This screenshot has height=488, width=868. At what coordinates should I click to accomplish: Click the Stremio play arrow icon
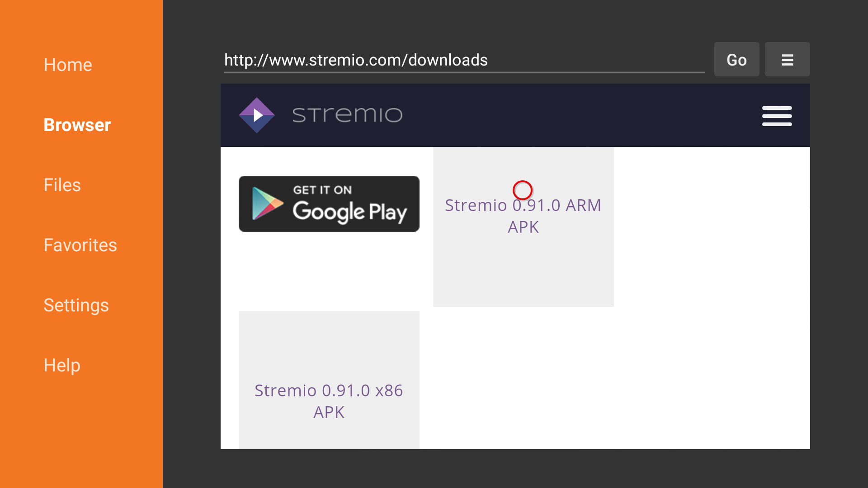pos(258,115)
